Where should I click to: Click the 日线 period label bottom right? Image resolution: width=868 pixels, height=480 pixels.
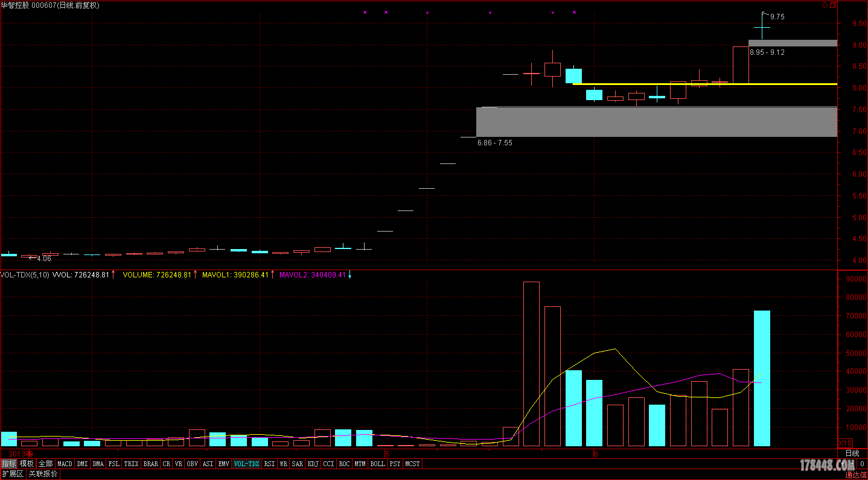coord(852,453)
